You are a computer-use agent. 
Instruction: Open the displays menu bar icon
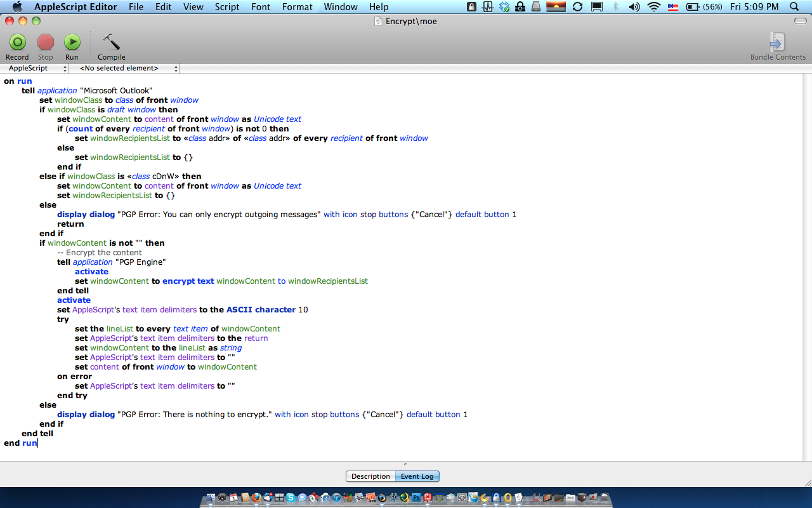click(596, 7)
